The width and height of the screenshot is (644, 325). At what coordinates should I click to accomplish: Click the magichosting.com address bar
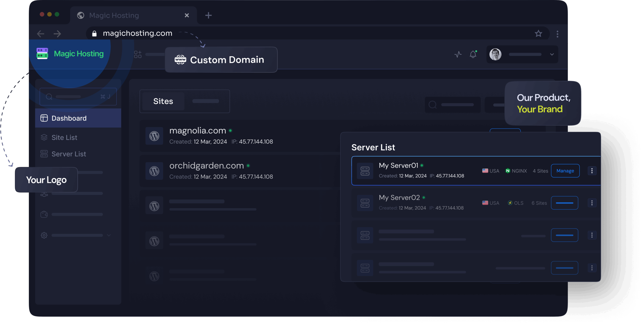click(x=317, y=33)
